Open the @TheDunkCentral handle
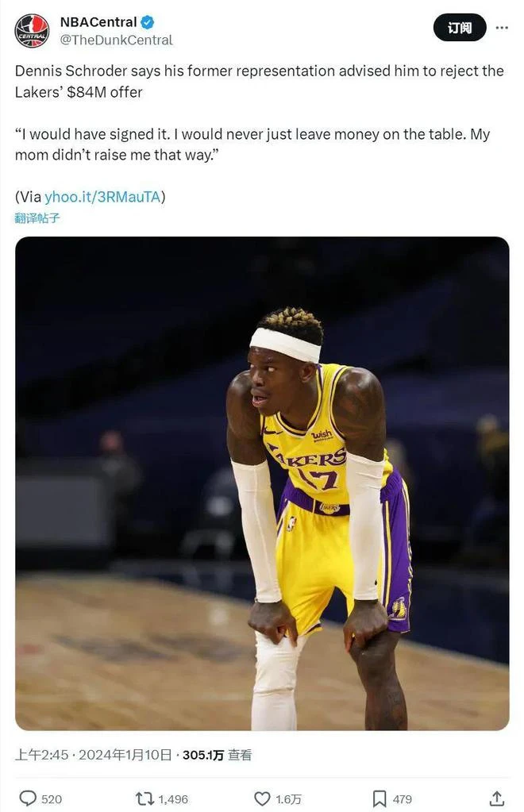This screenshot has width=524, height=812. (x=116, y=40)
